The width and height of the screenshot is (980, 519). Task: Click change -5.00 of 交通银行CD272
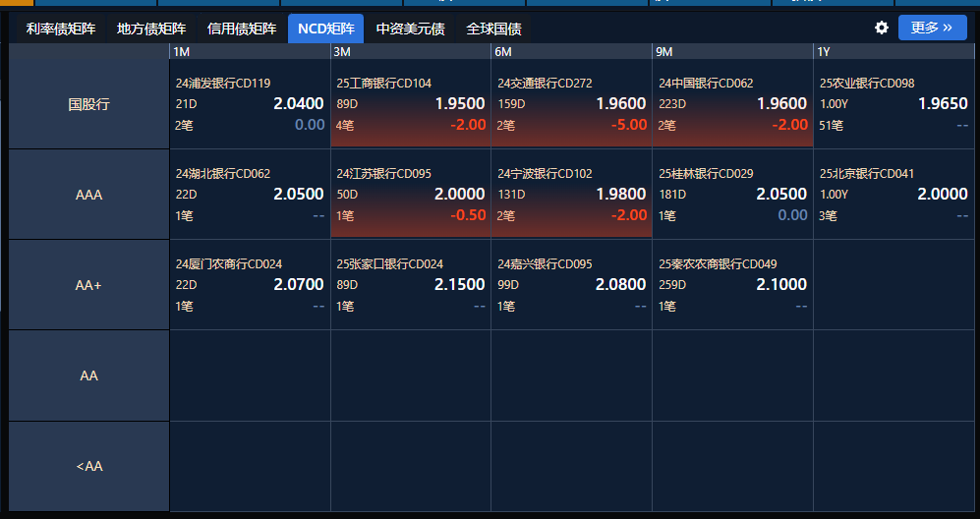click(x=629, y=125)
